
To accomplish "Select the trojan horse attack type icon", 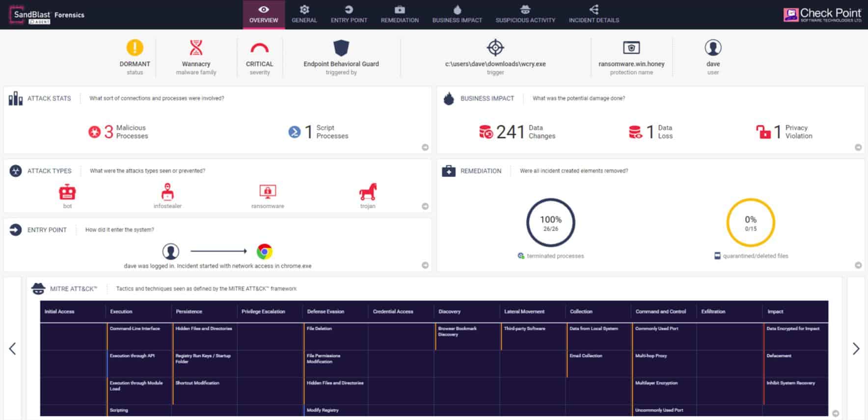I will coord(368,192).
